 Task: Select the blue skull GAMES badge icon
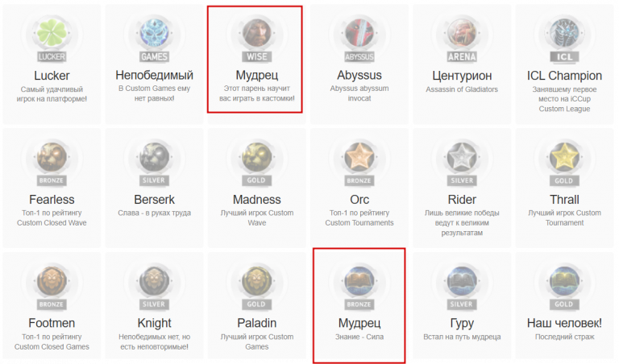point(155,33)
